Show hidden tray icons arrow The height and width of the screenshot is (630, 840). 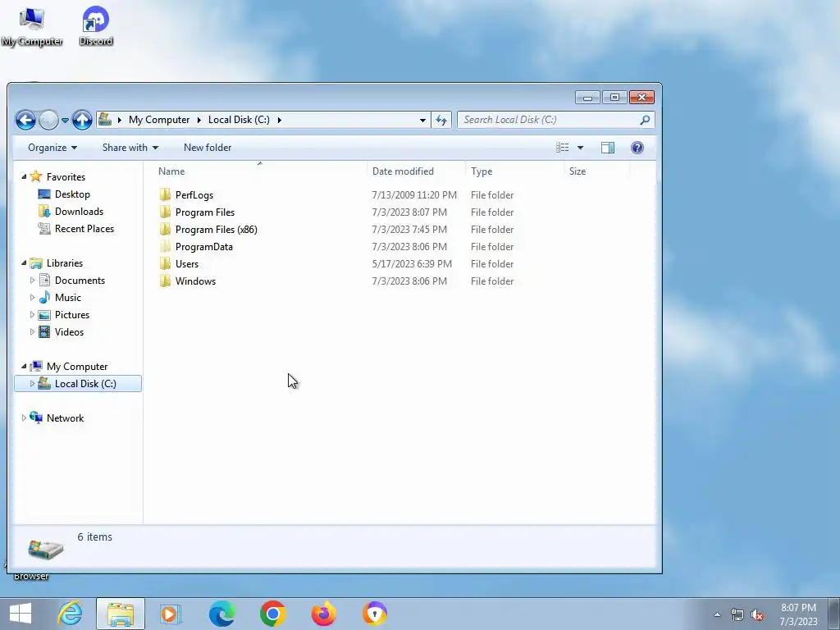point(717,615)
